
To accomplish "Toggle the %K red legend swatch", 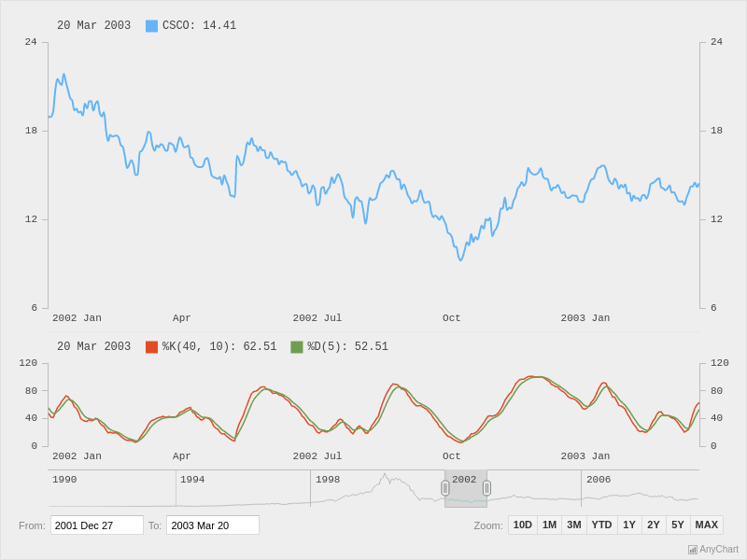I will (x=151, y=347).
